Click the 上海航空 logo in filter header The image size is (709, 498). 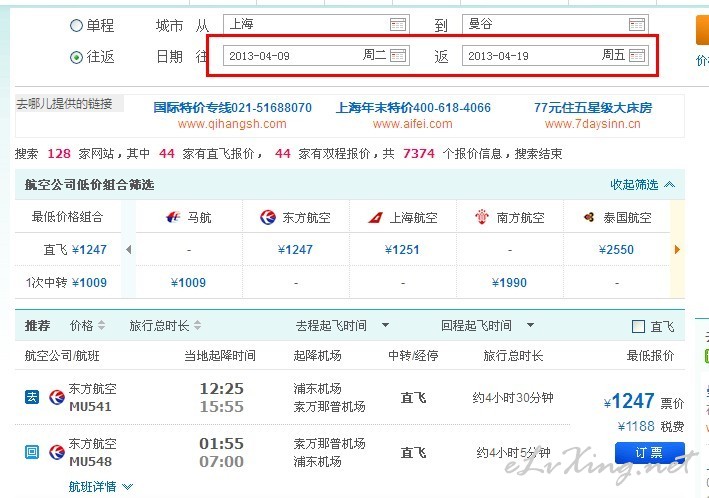(375, 218)
